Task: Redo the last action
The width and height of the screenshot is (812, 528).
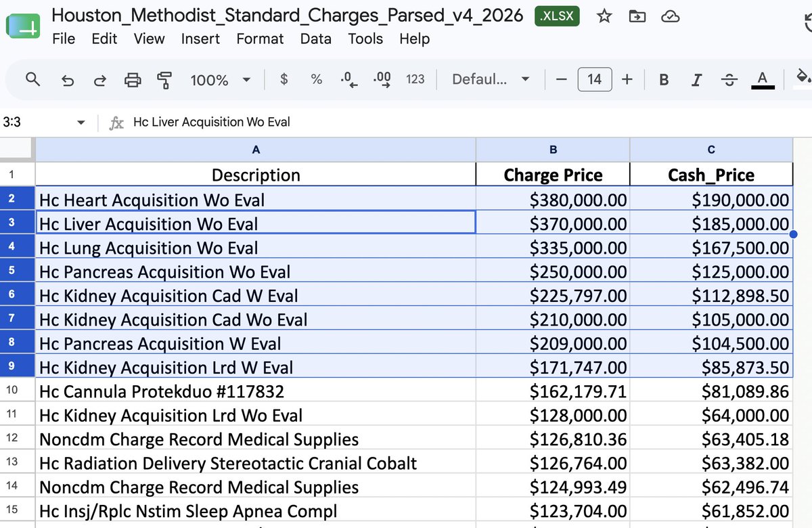Action: 99,80
